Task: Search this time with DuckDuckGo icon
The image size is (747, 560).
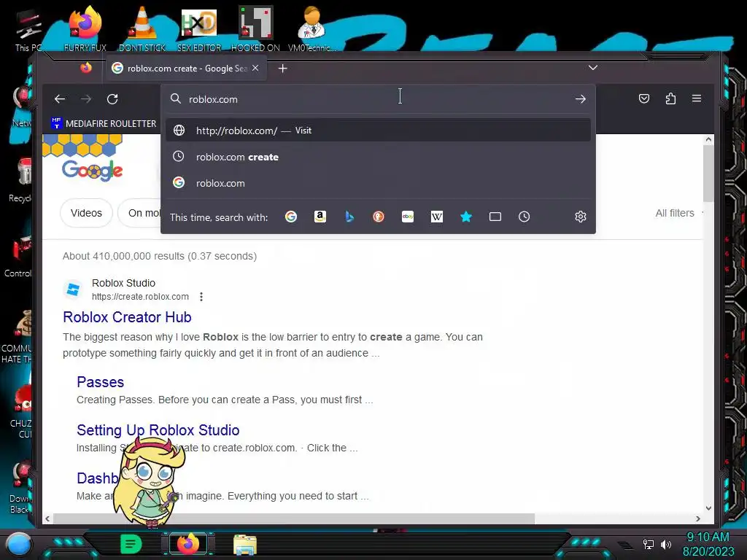Action: click(379, 217)
